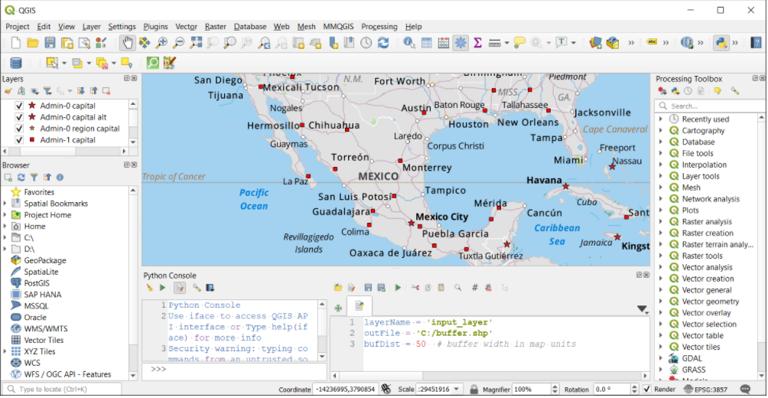Image resolution: width=768 pixels, height=398 pixels.
Task: Run script with the editor's green play icon
Action: (398, 288)
